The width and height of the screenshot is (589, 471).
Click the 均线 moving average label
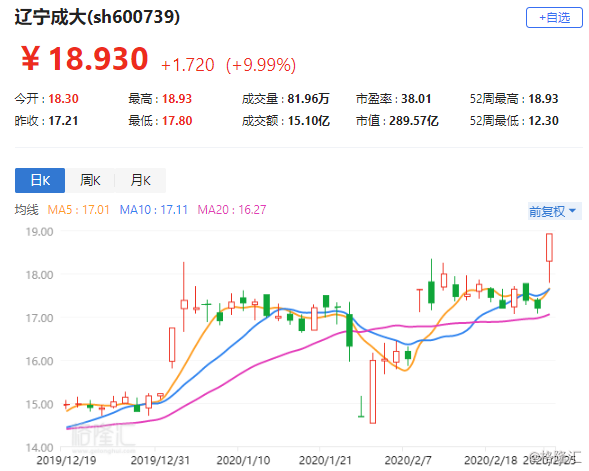click(26, 210)
